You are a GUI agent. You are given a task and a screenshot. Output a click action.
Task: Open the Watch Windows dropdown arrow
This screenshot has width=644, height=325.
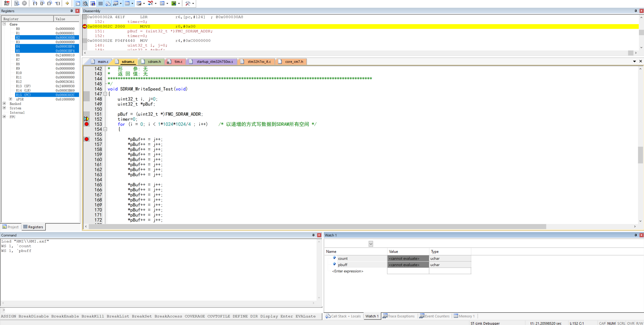click(121, 3)
